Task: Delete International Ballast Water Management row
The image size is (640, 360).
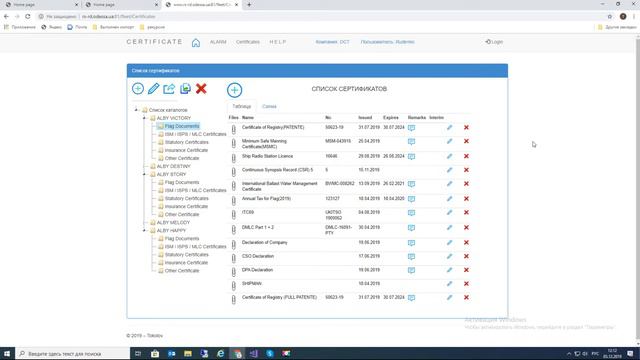Action: click(x=466, y=184)
